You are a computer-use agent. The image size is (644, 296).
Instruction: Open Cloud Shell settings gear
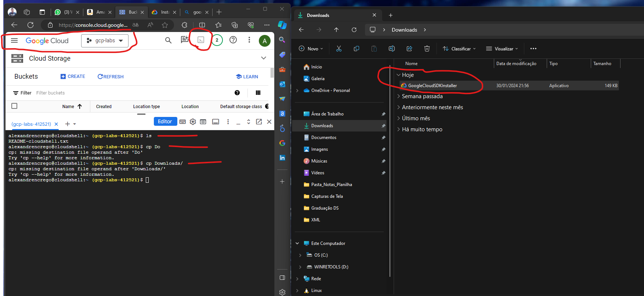[x=193, y=122]
